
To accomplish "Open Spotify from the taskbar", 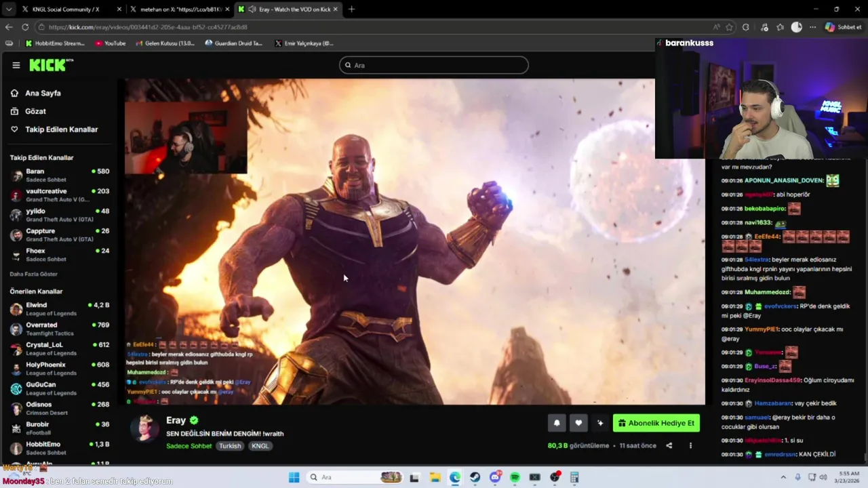I will coord(515,477).
